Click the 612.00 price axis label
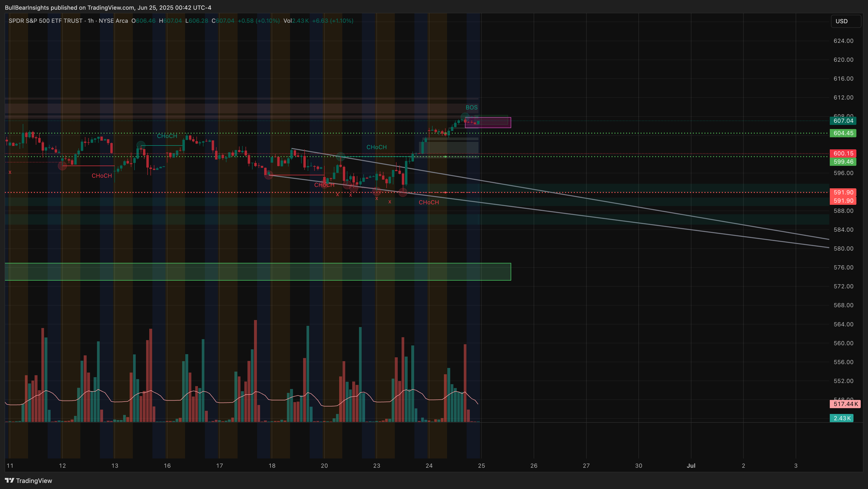 coord(843,98)
